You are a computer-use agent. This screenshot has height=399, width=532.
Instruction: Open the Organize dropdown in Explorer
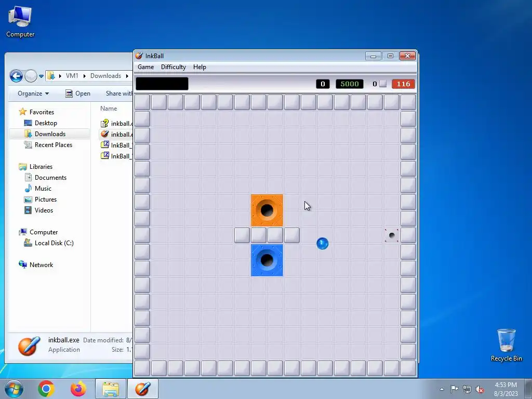(x=33, y=94)
